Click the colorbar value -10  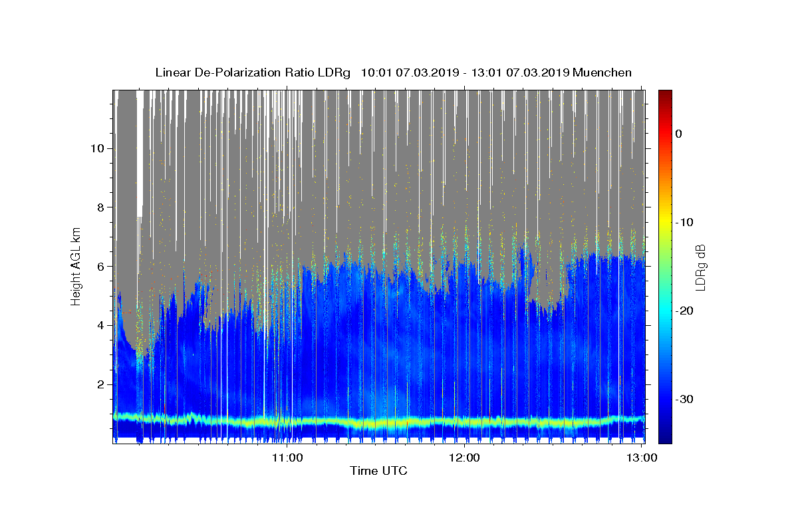[684, 222]
